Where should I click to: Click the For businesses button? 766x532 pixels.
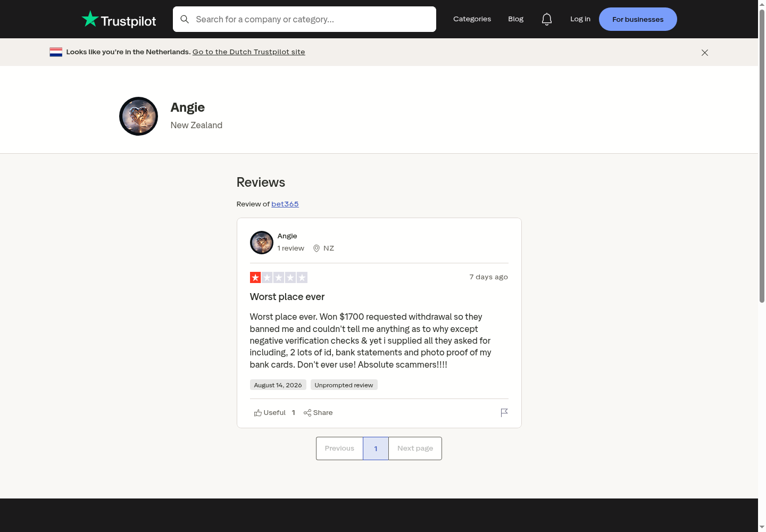click(638, 19)
